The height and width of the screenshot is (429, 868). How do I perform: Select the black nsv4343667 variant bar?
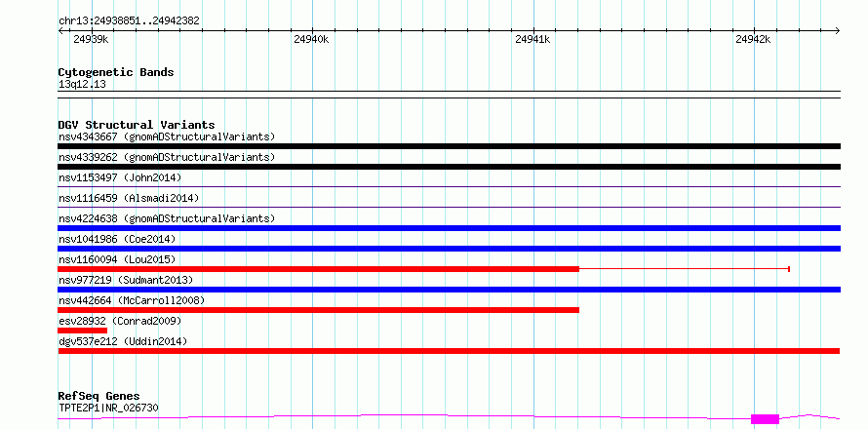point(449,146)
